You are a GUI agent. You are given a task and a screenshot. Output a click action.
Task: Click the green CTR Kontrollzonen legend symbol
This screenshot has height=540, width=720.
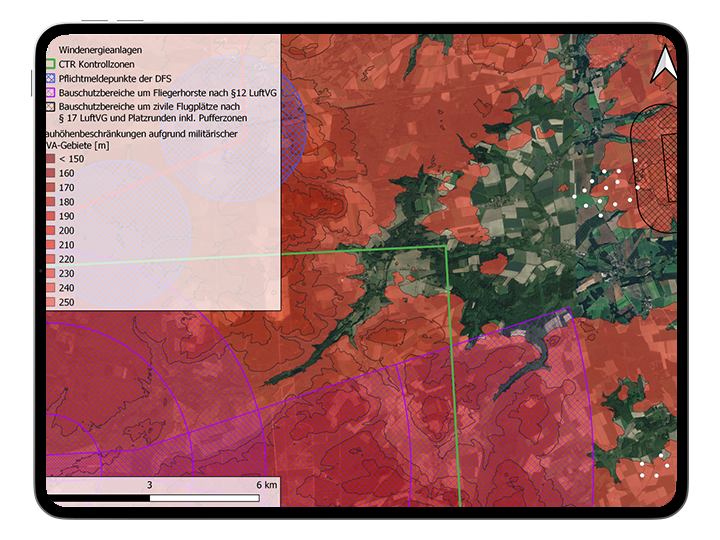[x=51, y=63]
